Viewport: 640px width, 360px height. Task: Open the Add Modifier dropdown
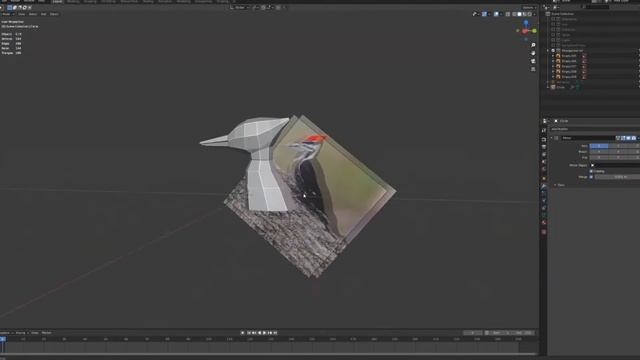(x=594, y=129)
